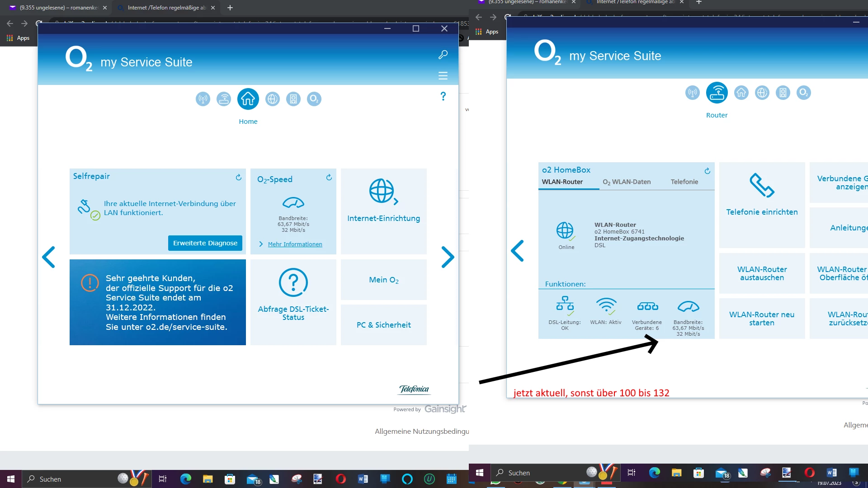
Task: Go to previous page in left window
Action: pos(49,257)
